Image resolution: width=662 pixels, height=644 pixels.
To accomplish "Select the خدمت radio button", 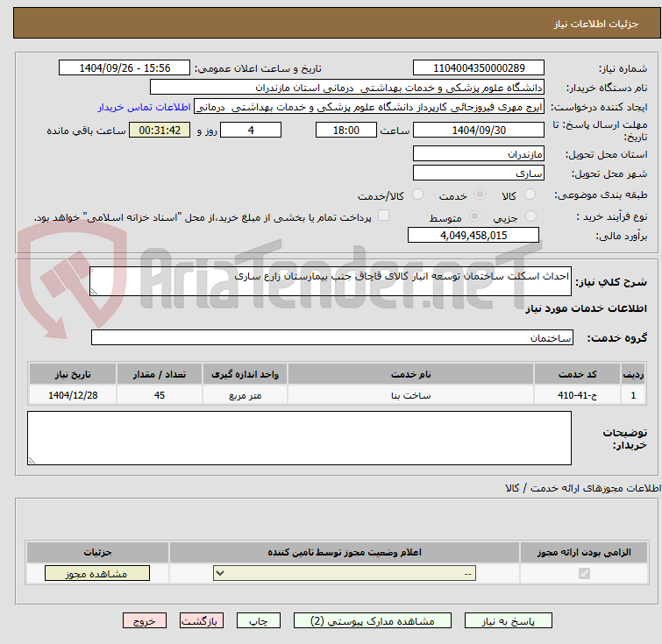I will point(480,195).
